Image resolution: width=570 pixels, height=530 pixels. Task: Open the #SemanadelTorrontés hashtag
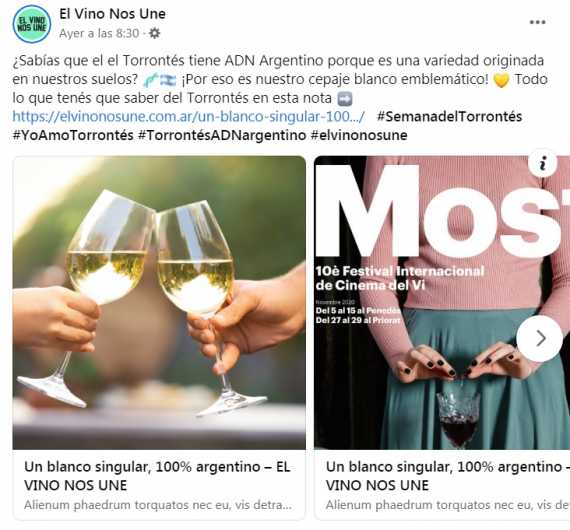[449, 117]
